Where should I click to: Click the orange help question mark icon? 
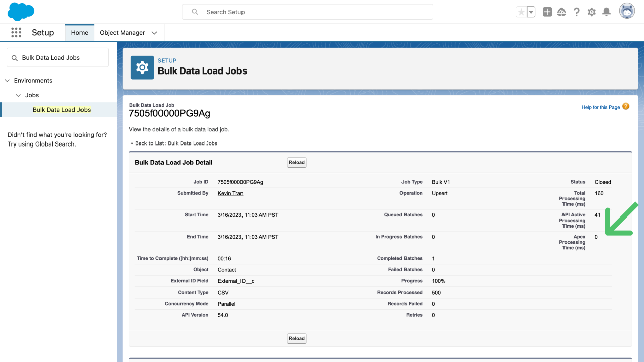(626, 106)
